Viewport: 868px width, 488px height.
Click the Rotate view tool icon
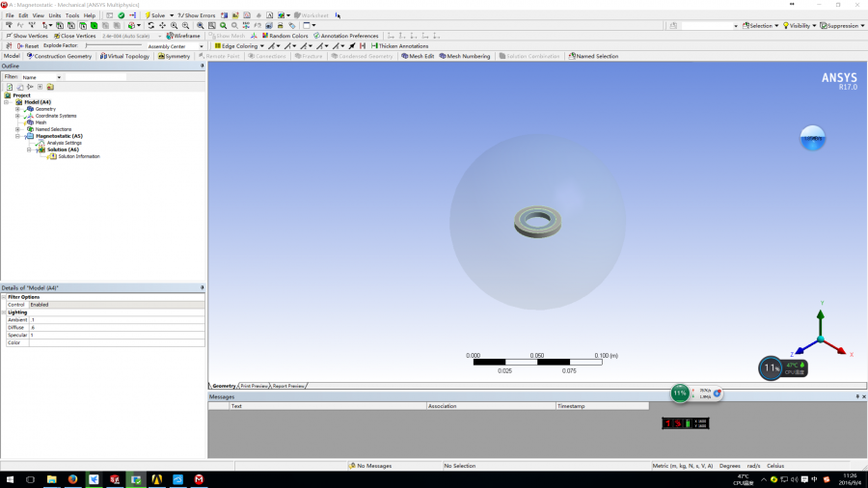click(x=150, y=25)
